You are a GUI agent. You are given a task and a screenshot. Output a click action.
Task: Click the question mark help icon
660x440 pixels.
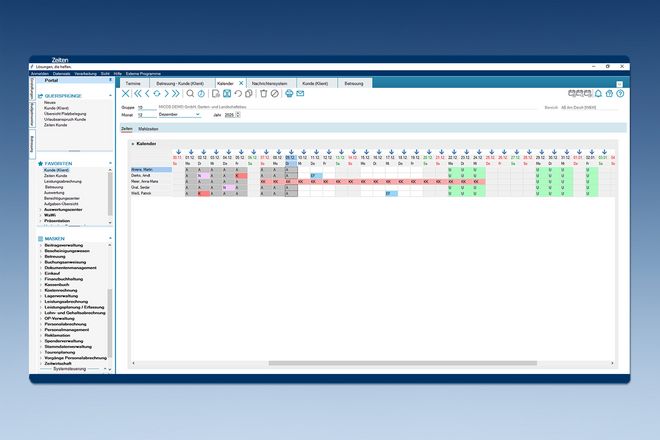click(x=620, y=93)
